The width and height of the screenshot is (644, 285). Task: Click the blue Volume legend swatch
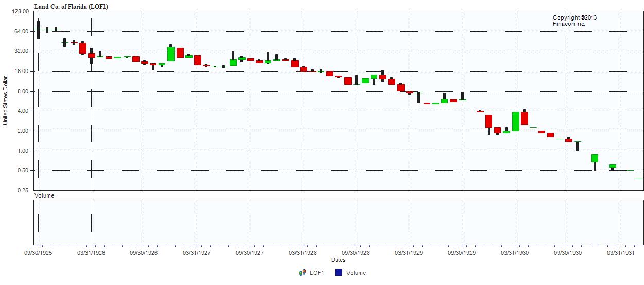tap(339, 273)
